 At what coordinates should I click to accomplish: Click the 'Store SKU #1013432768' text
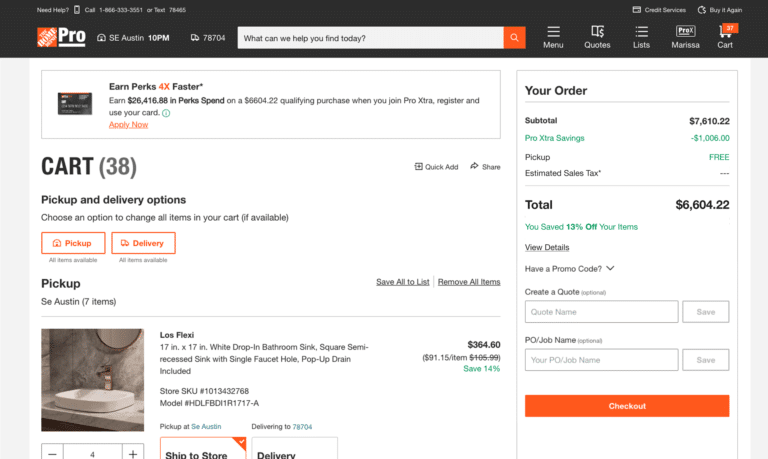(x=204, y=391)
